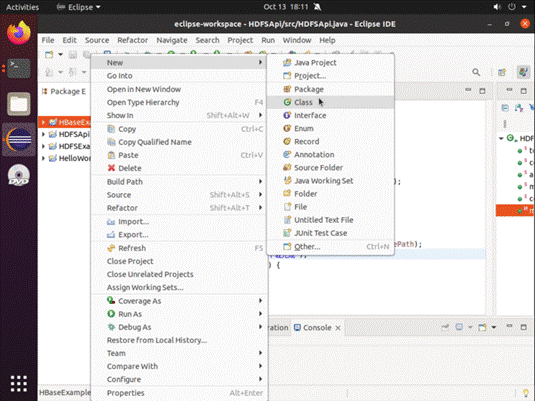The image size is (535, 401).
Task: Click the Project... entry in submenu
Action: [x=330, y=76]
